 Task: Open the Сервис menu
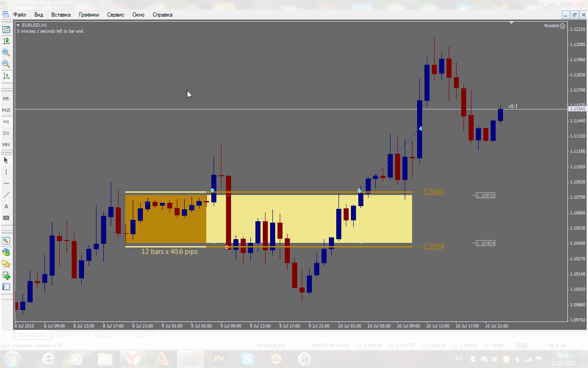(116, 15)
